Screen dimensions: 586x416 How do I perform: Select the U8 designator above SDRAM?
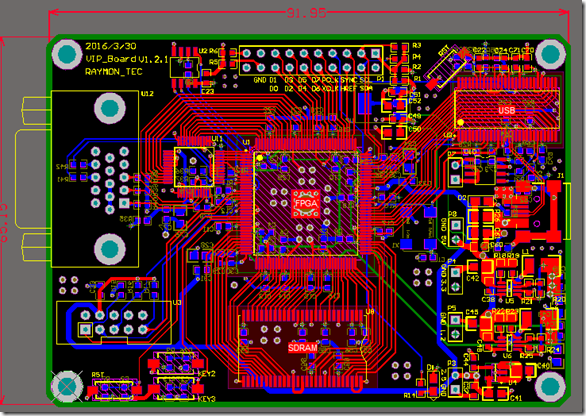pos(370,311)
